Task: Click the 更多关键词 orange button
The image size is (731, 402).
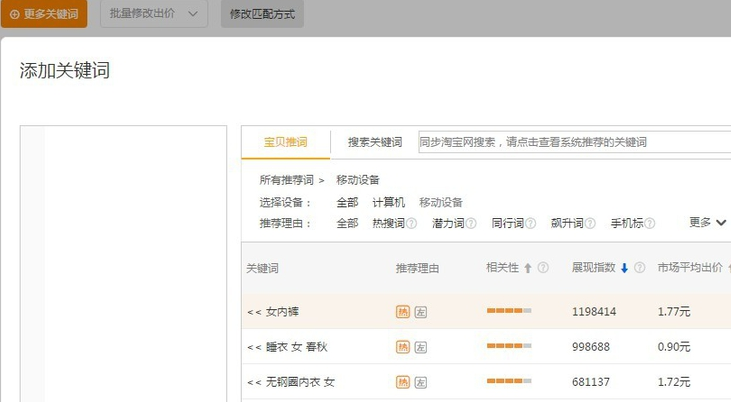Action: (x=44, y=14)
